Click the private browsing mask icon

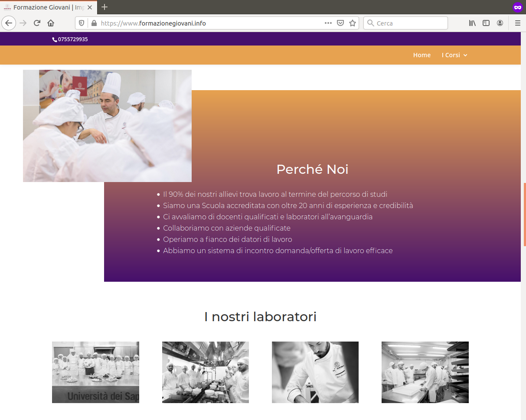point(517,7)
